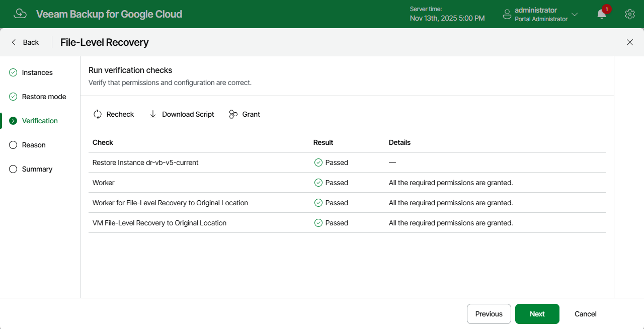The width and height of the screenshot is (644, 329).
Task: Click the Veeam Backup for Google Cloud title
Action: pos(109,14)
